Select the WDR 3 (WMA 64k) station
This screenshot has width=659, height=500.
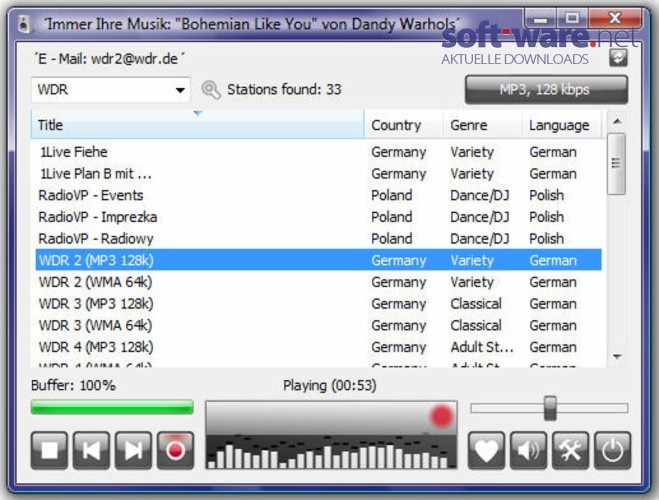pyautogui.click(x=319, y=325)
